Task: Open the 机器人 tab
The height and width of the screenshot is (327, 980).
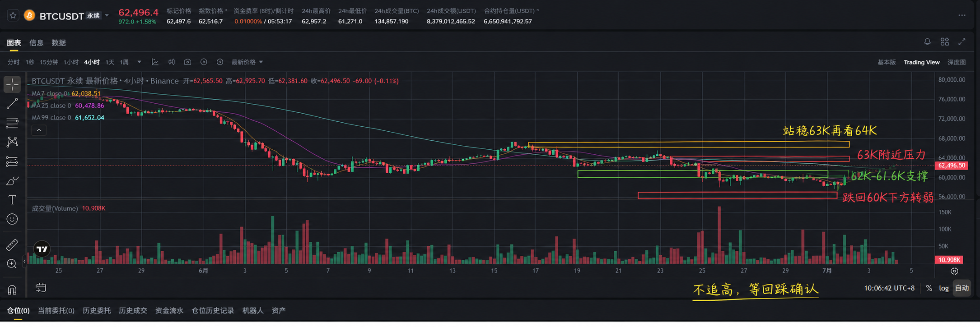Action: [x=253, y=311]
